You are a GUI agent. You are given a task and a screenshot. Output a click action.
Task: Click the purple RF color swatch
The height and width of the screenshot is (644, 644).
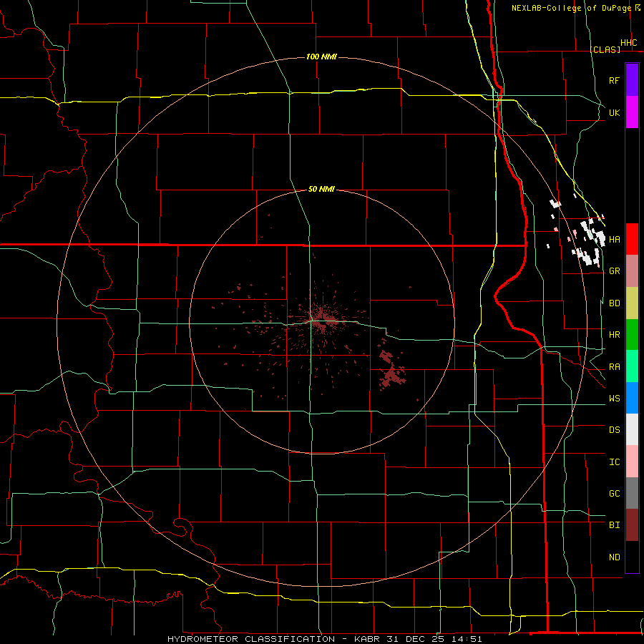pyautogui.click(x=632, y=80)
